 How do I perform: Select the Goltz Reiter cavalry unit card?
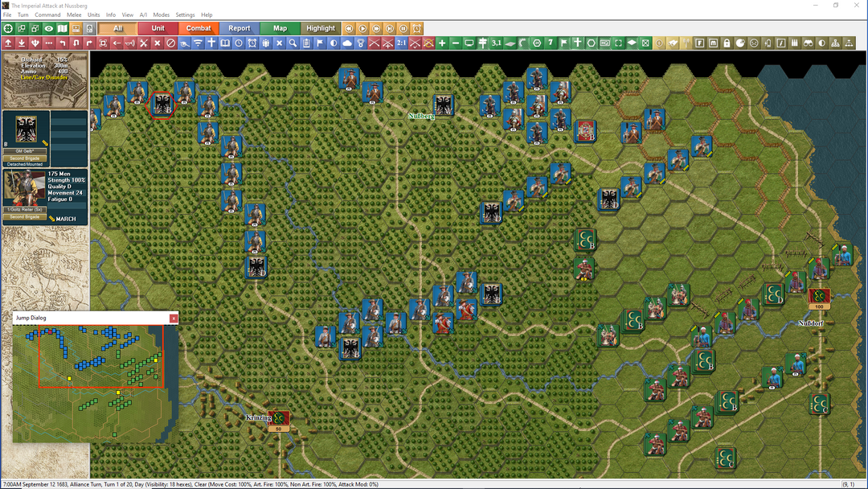45,196
